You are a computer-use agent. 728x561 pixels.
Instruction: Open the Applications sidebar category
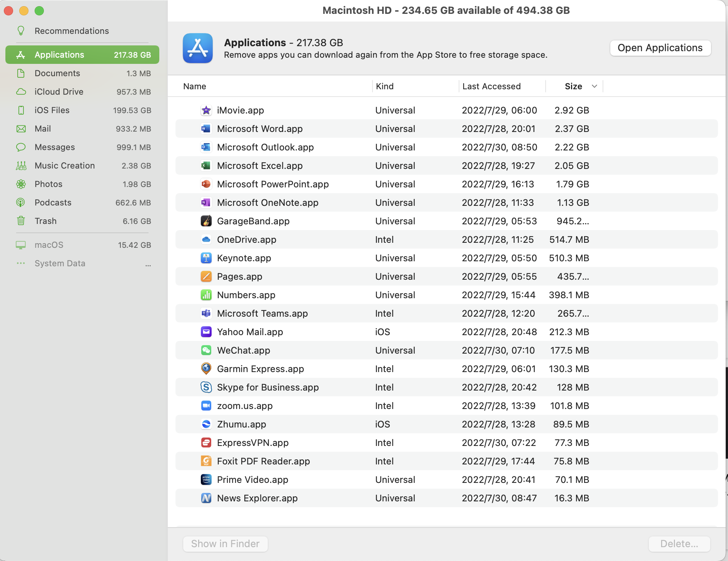pos(82,55)
